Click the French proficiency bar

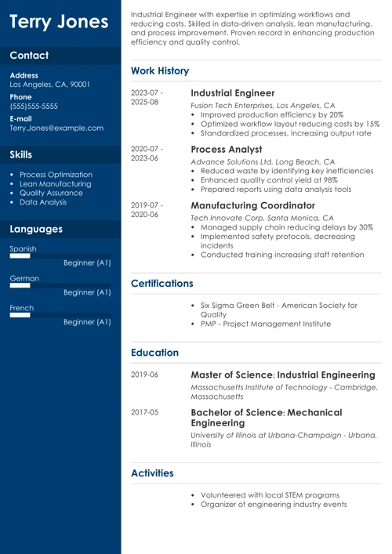60,315
